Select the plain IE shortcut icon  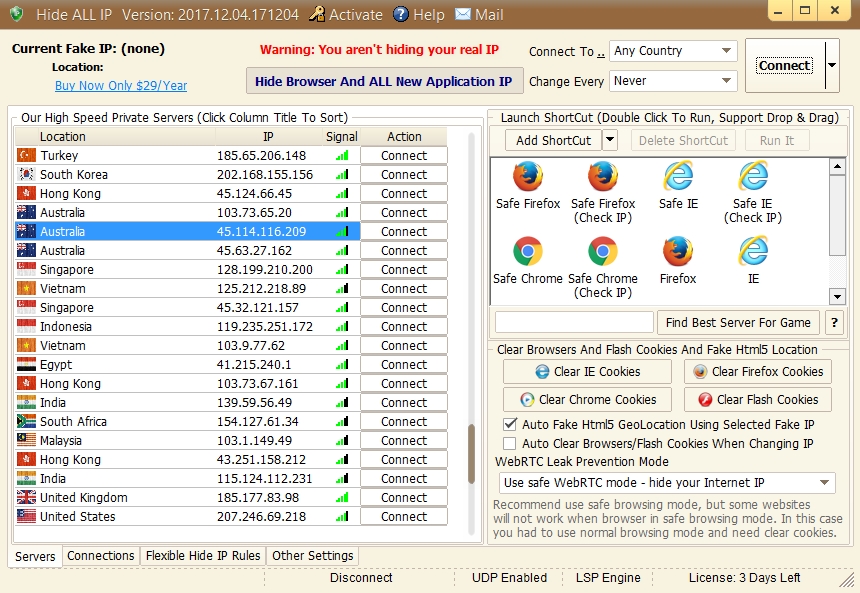coord(753,251)
